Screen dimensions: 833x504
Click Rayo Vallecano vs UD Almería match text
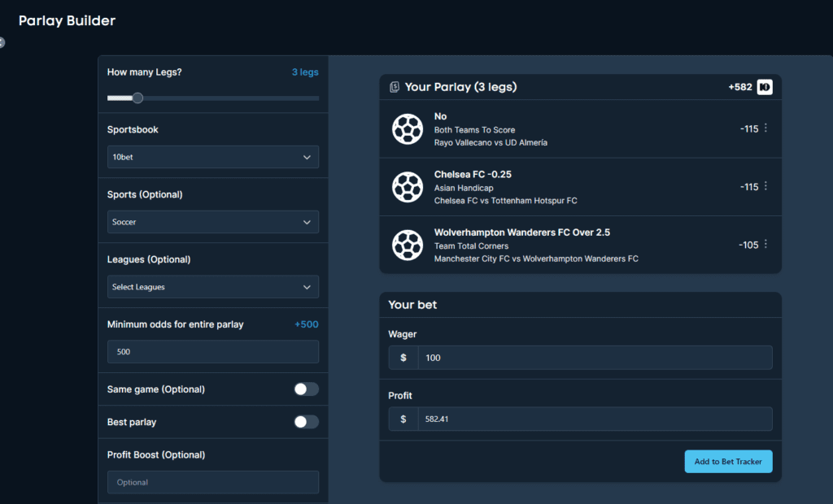click(491, 142)
